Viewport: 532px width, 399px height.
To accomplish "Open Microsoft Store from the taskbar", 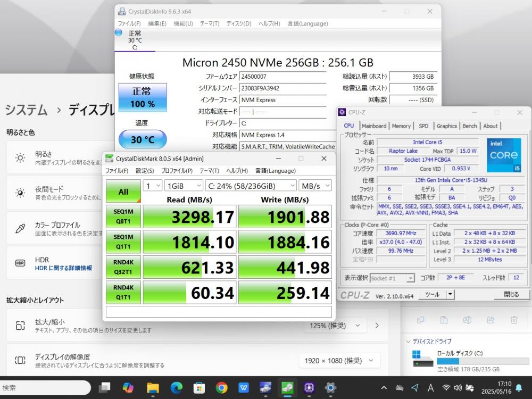I will pos(199,387).
